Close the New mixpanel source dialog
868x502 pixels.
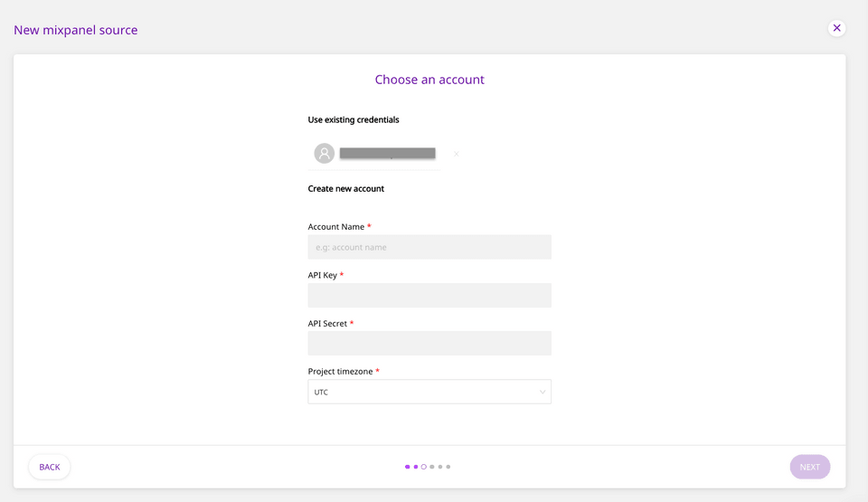tap(836, 28)
